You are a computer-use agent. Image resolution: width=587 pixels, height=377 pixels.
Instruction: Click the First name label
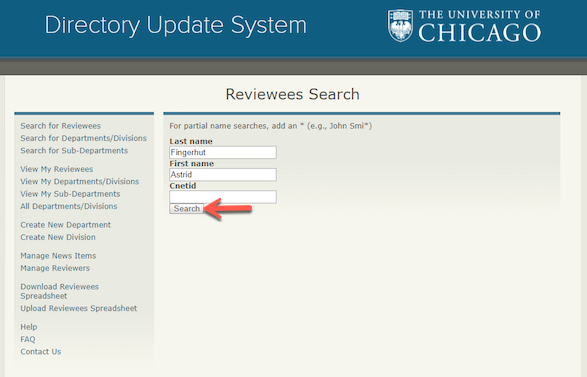pos(192,164)
